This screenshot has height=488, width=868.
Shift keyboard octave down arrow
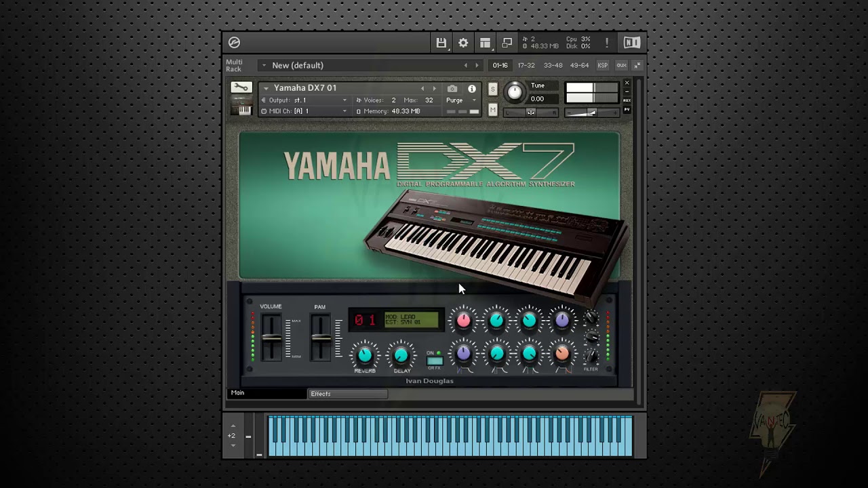pyautogui.click(x=233, y=445)
